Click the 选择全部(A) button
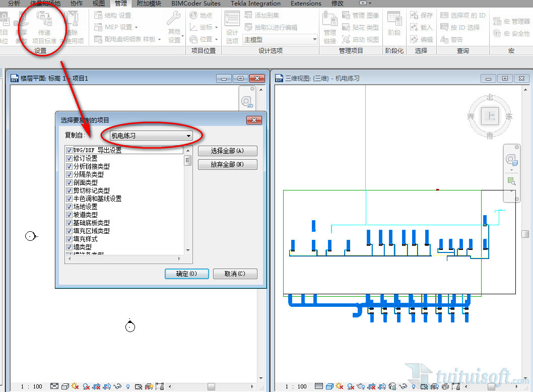The height and width of the screenshot is (392, 533). tap(227, 151)
